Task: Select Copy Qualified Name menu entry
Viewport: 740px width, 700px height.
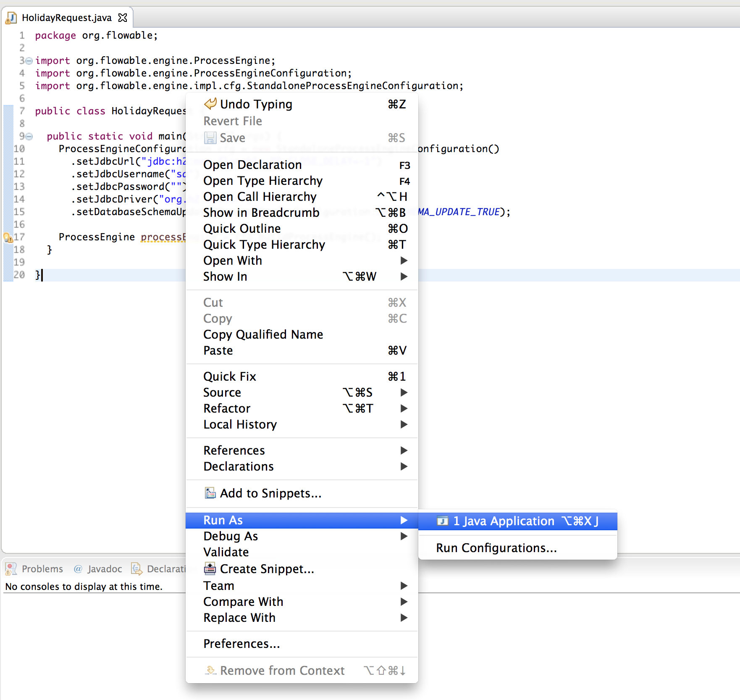Action: pyautogui.click(x=263, y=334)
